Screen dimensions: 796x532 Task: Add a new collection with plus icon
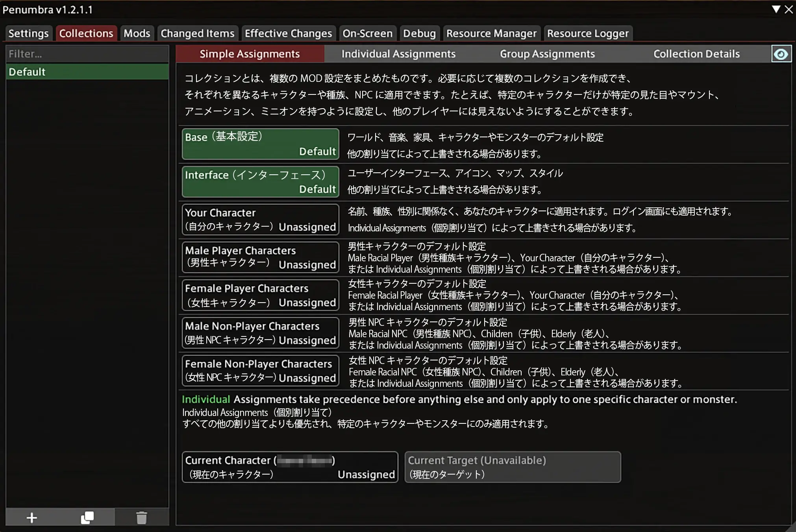pos(32,517)
